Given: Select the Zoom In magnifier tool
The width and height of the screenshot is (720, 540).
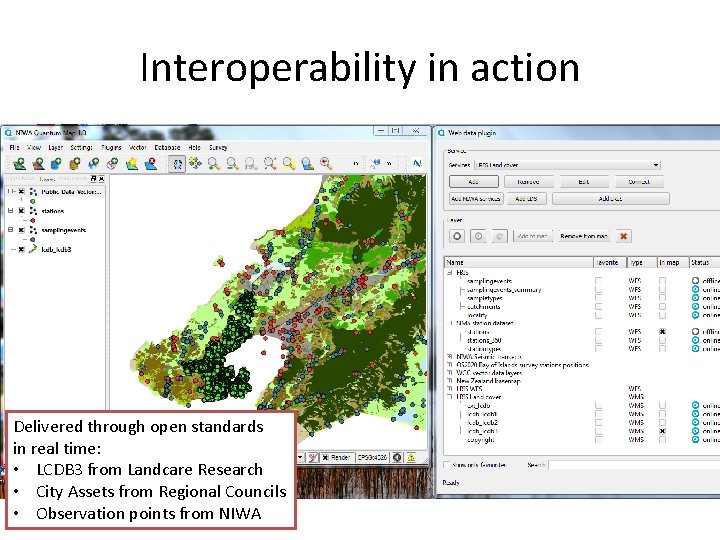Looking at the screenshot, I should [x=214, y=163].
